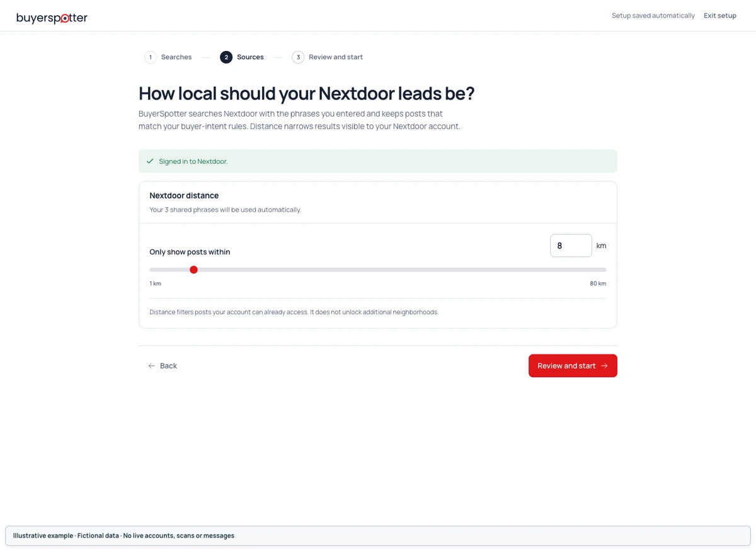Click the 1 km slider label

156,283
